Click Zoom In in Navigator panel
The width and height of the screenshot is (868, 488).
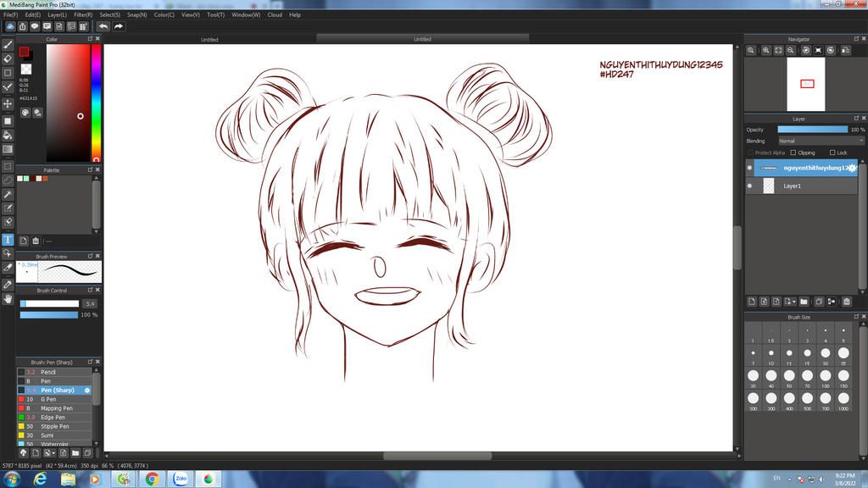tap(766, 50)
